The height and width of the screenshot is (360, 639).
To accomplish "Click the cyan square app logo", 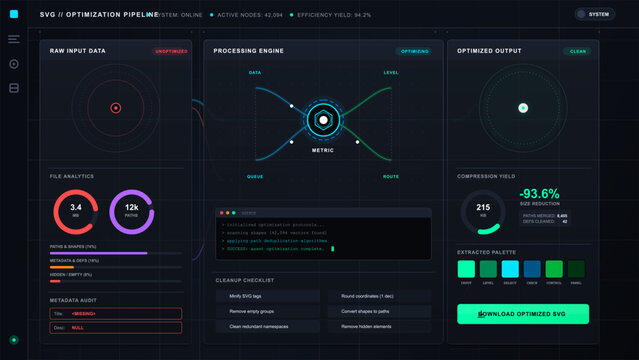I will (14, 14).
